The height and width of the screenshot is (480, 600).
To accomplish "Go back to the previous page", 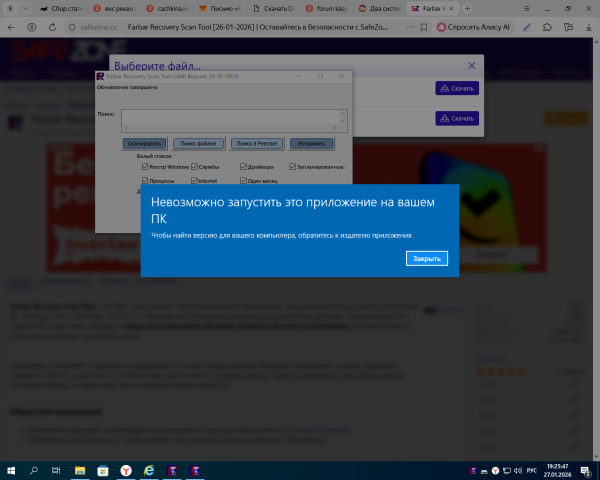I will coord(11,27).
